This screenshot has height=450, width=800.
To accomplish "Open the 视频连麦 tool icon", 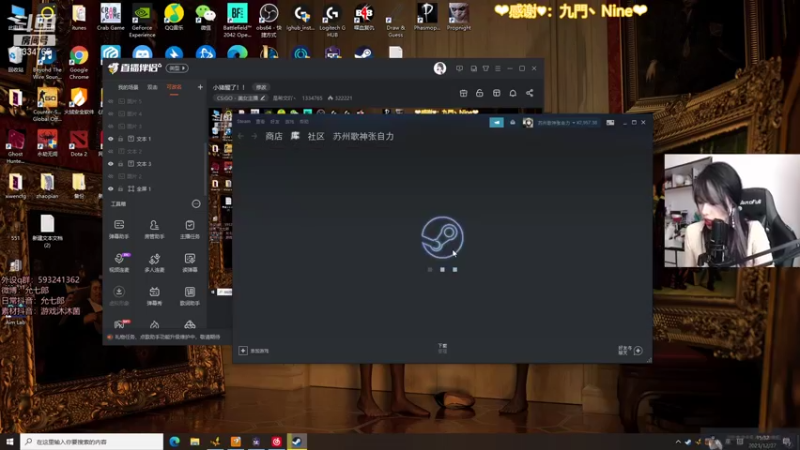I will coord(119,262).
